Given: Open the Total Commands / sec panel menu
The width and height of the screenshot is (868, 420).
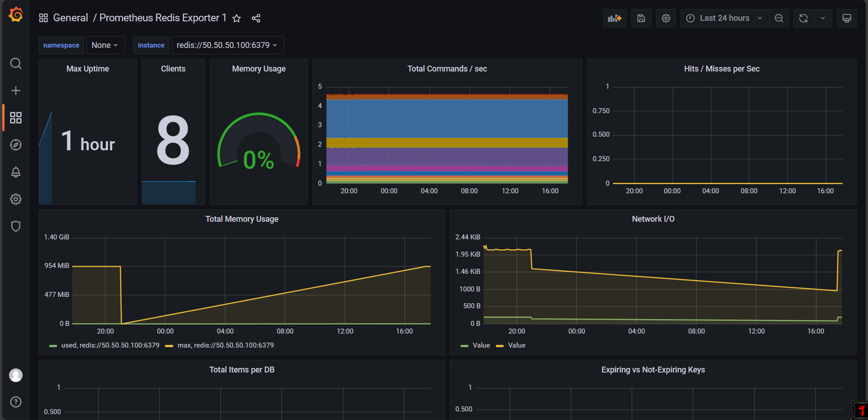Looking at the screenshot, I should (447, 69).
